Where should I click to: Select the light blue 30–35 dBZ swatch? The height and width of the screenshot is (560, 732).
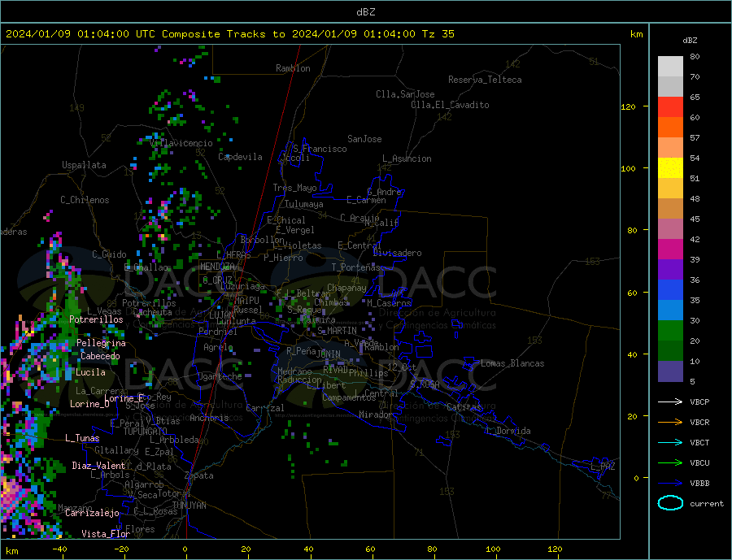[x=670, y=310]
